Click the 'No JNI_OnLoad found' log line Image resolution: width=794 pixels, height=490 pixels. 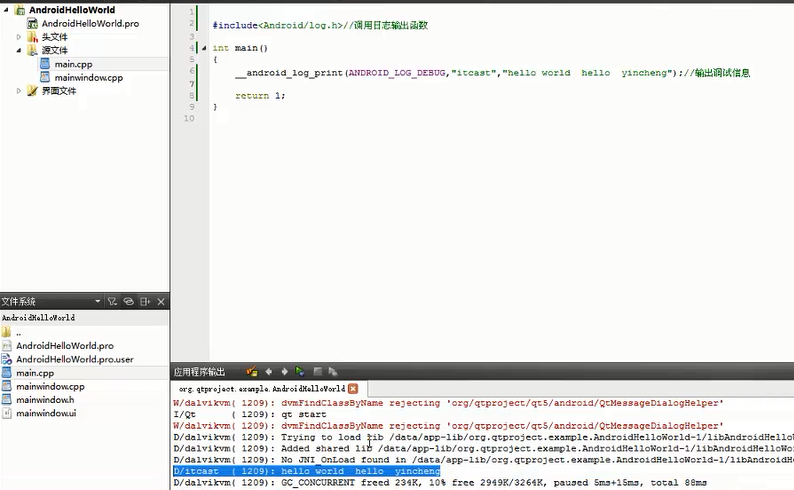[x=483, y=460]
